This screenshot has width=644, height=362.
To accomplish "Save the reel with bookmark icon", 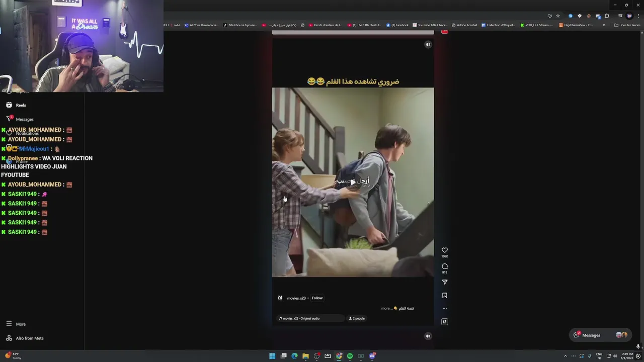I will [445, 296].
